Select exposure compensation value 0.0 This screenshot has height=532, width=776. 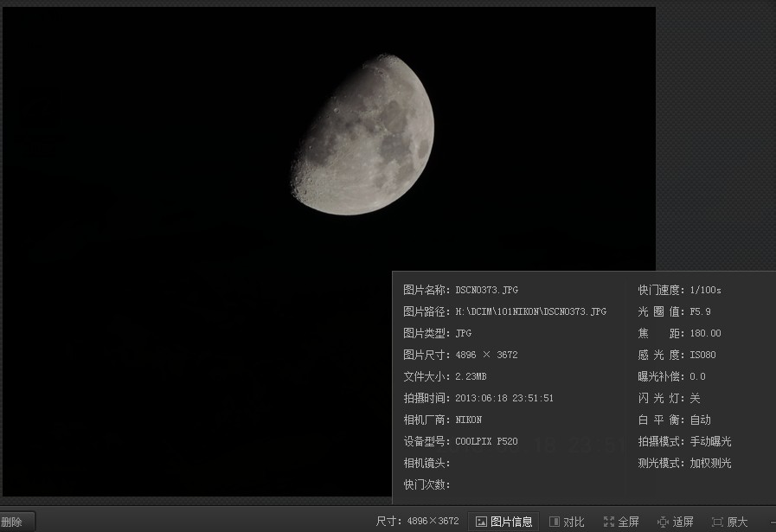coord(698,376)
